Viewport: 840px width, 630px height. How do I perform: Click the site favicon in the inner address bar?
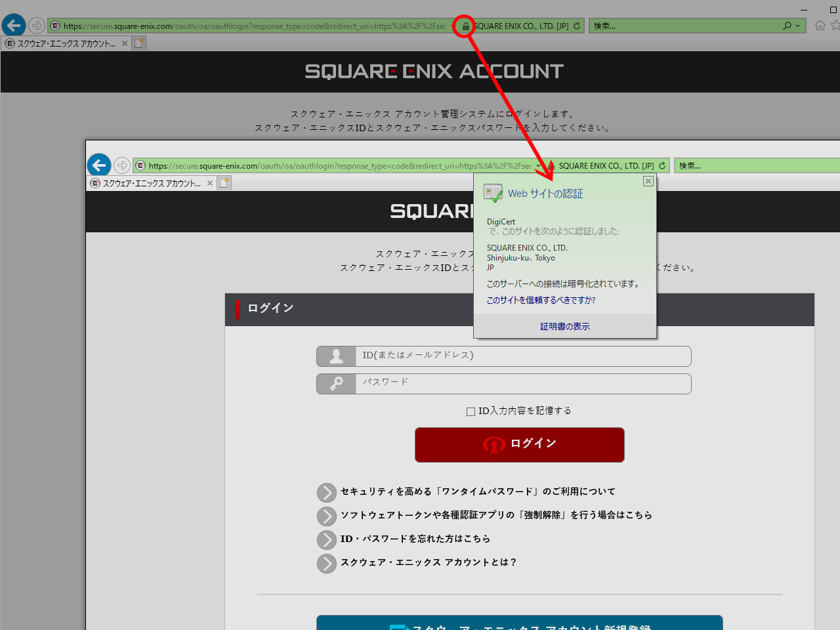(x=140, y=165)
